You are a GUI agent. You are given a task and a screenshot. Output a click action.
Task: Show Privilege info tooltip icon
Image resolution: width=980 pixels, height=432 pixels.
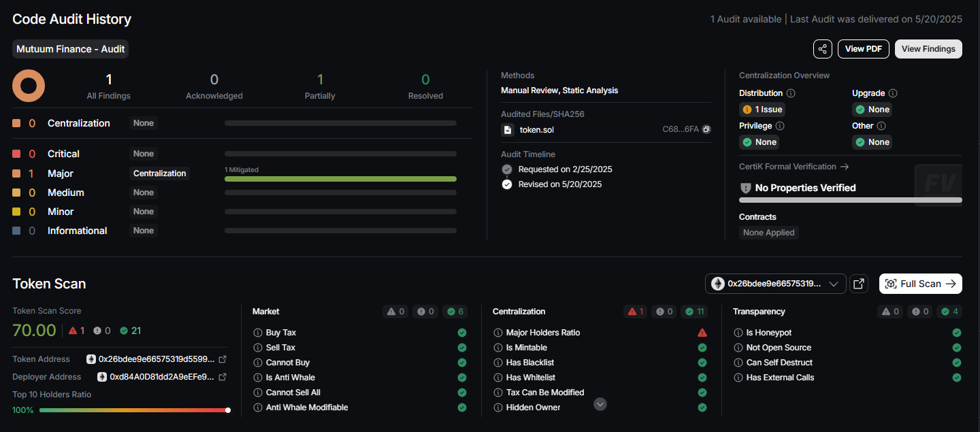pos(780,126)
